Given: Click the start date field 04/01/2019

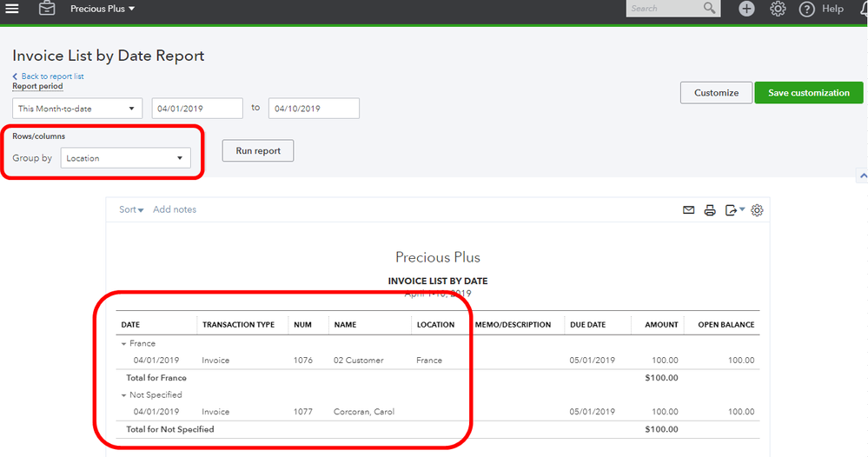Looking at the screenshot, I should pos(197,109).
